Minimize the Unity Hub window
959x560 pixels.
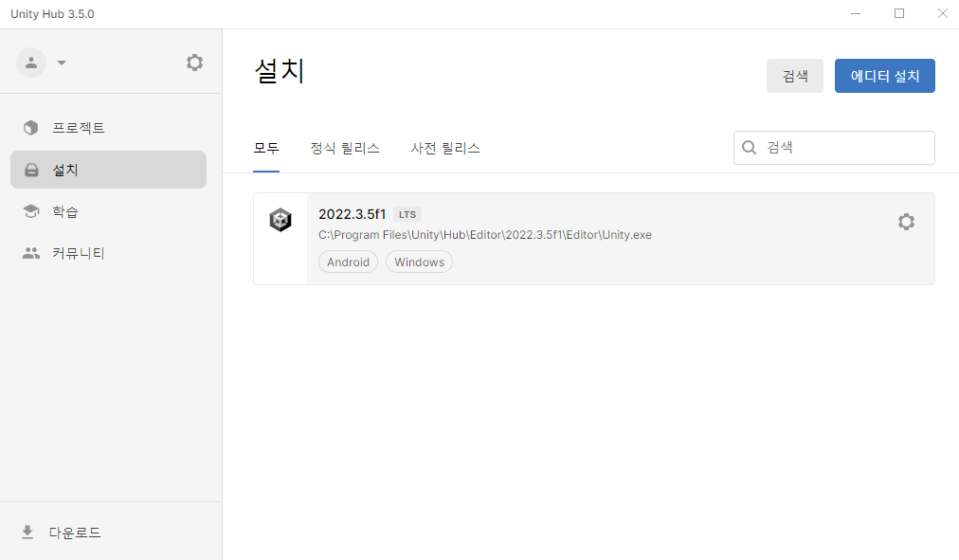click(x=856, y=13)
